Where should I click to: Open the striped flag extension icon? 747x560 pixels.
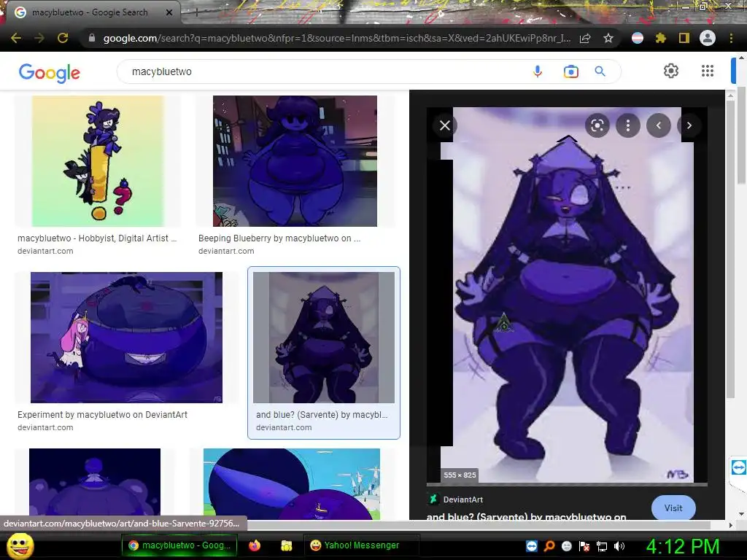point(638,38)
